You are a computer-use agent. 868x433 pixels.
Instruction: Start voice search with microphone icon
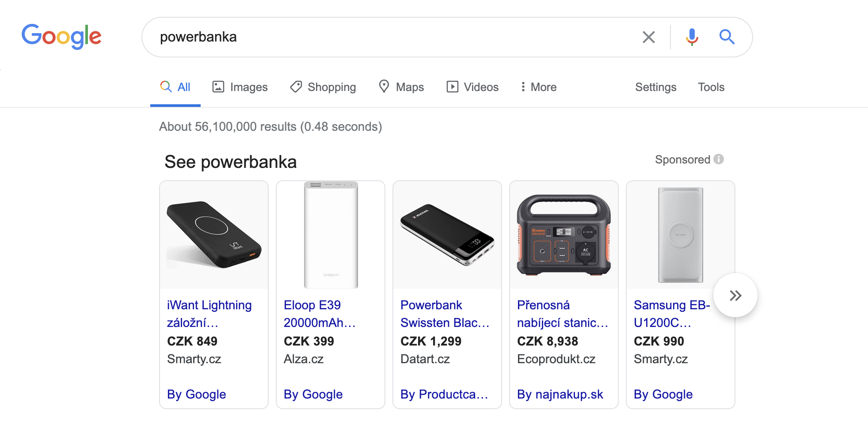click(692, 37)
